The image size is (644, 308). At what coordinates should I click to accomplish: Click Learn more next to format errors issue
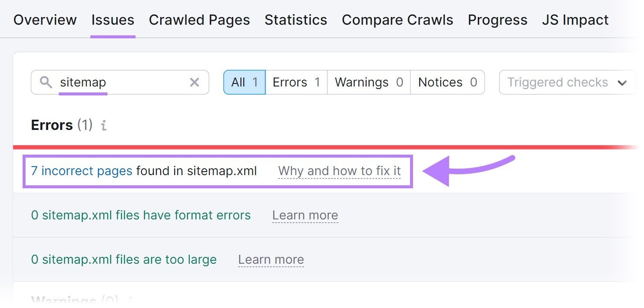click(x=305, y=215)
